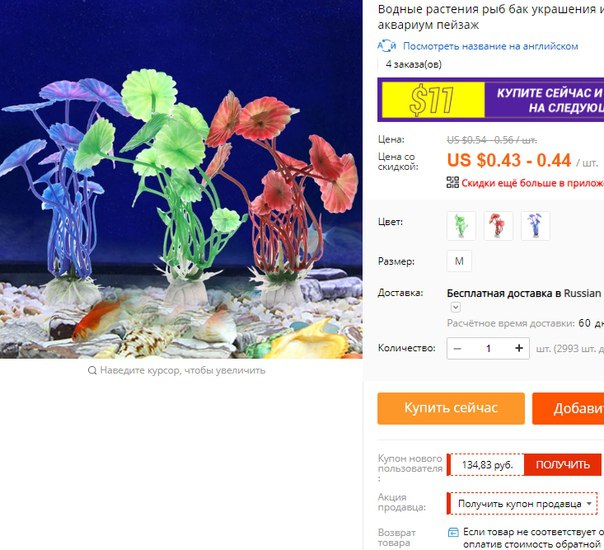Decrease quantity with the minus button

[458, 349]
